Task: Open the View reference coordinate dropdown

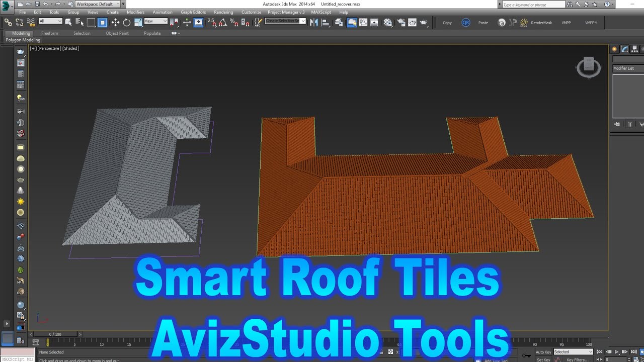Action: tap(156, 21)
